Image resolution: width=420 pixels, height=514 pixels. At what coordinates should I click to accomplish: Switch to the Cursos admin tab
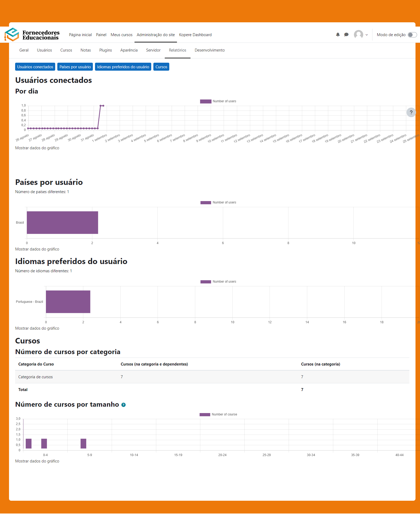point(66,50)
